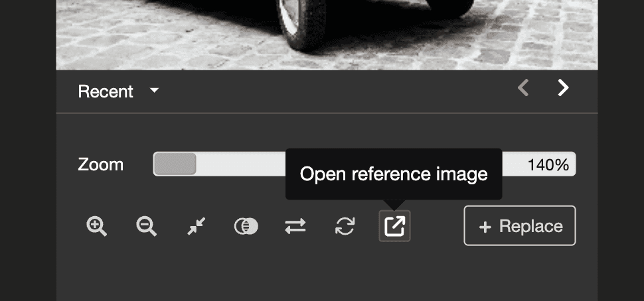Image resolution: width=644 pixels, height=301 pixels.
Task: Click the zoom out magnifier icon
Action: (146, 226)
